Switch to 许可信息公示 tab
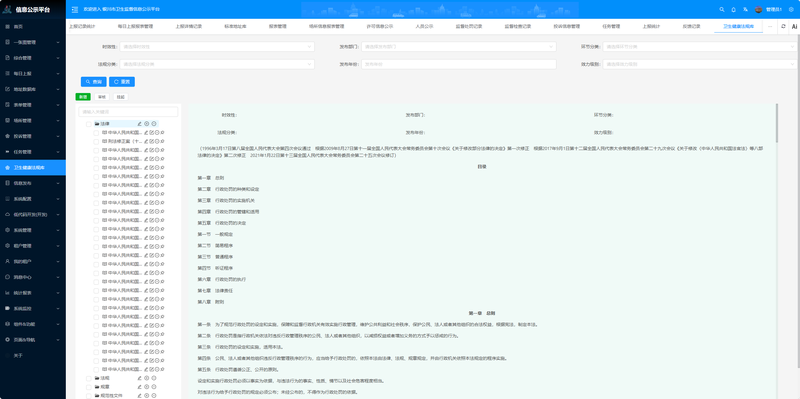Viewport: 800px width, 399px height. coord(380,26)
